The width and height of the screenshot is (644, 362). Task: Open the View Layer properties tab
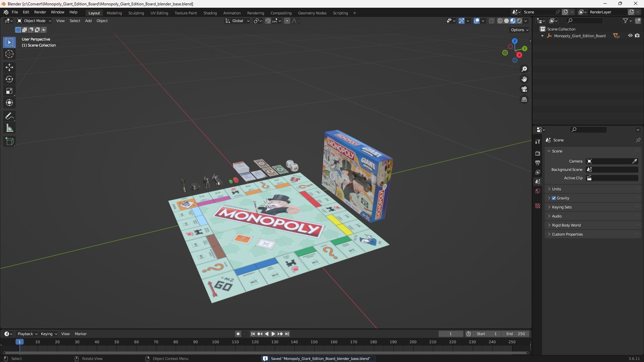click(x=538, y=172)
